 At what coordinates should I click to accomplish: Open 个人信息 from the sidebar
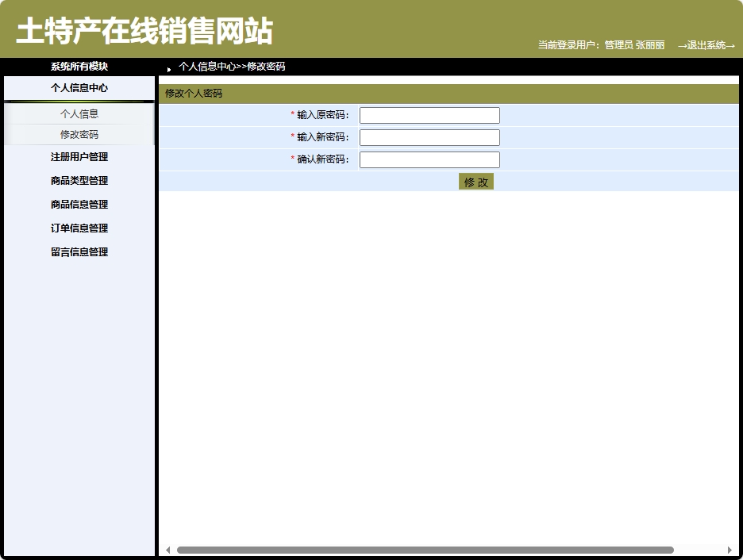point(79,113)
